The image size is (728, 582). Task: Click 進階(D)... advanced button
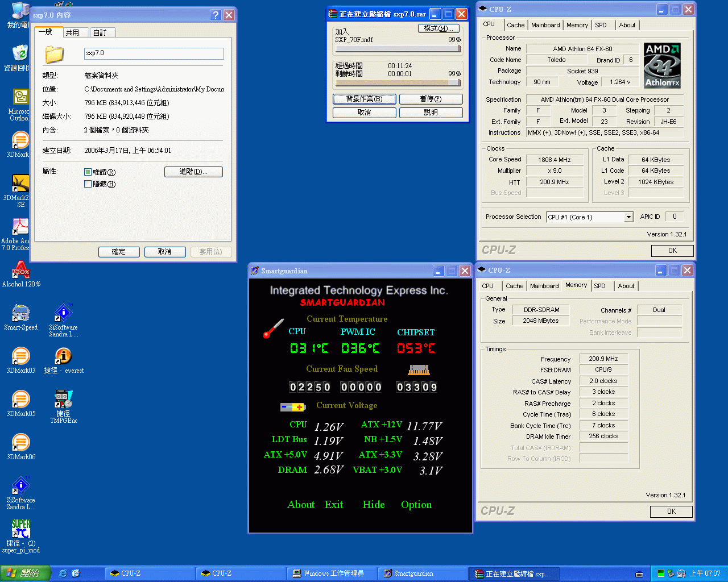click(193, 172)
